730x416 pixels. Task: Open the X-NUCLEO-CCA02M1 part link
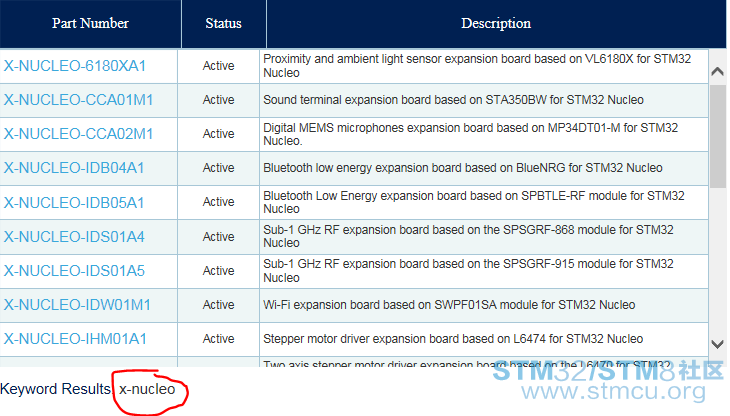(x=78, y=134)
